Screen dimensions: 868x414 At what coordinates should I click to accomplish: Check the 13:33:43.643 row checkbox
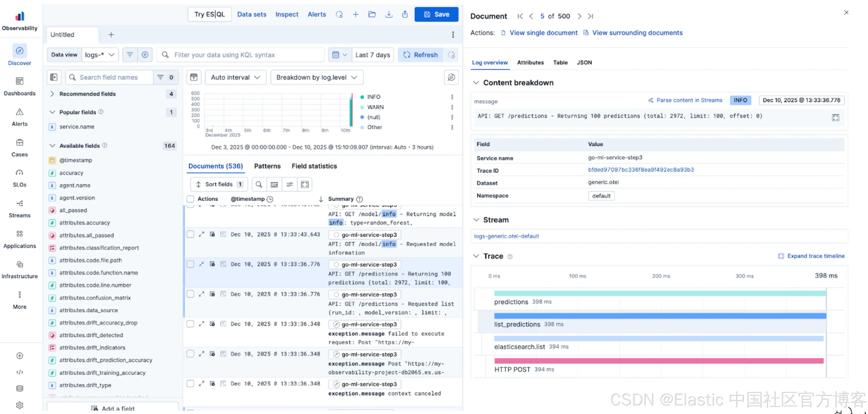(x=190, y=234)
